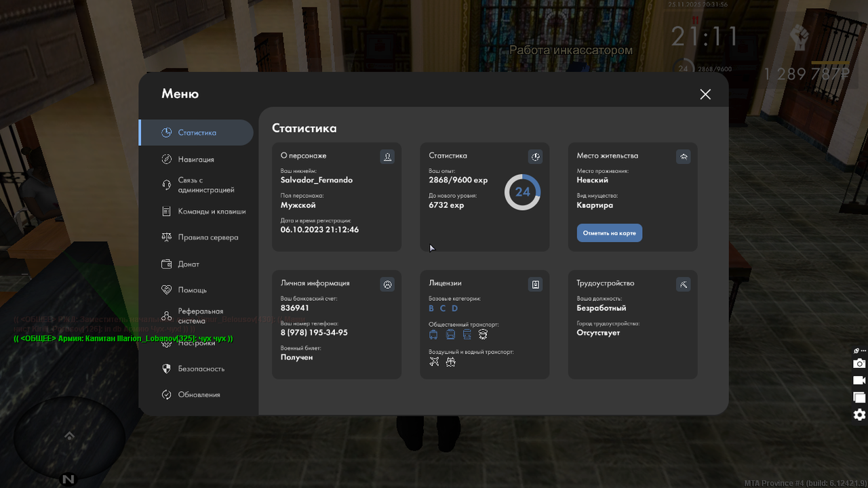The width and height of the screenshot is (868, 488).
Task: Click the HUD clock 21:11
Action: [x=705, y=37]
